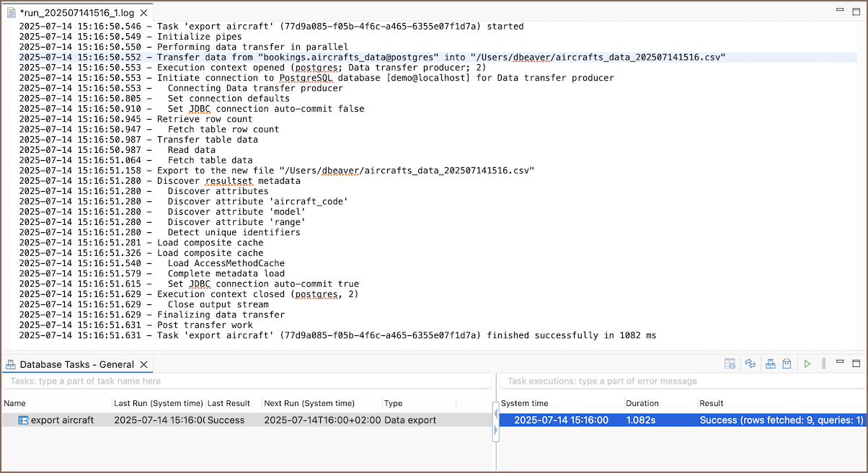Click the table view icon in tasks toolbar
This screenshot has height=473, width=868.
click(730, 364)
